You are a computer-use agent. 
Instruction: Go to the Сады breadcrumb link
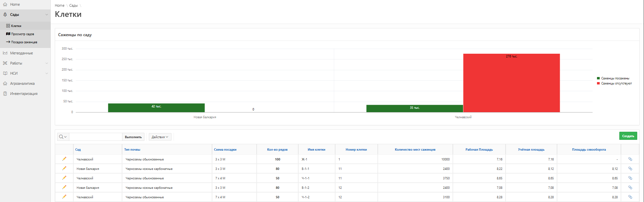pos(73,5)
